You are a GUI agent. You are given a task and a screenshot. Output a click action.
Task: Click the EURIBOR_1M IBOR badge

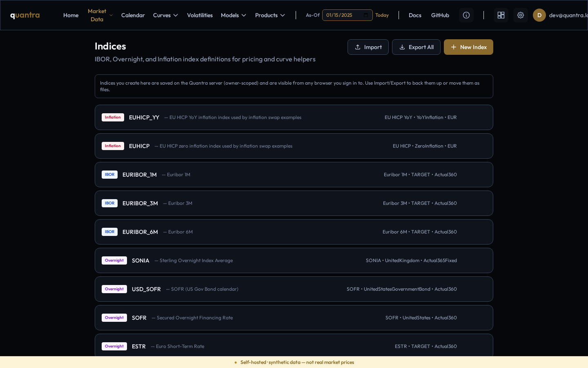click(109, 175)
